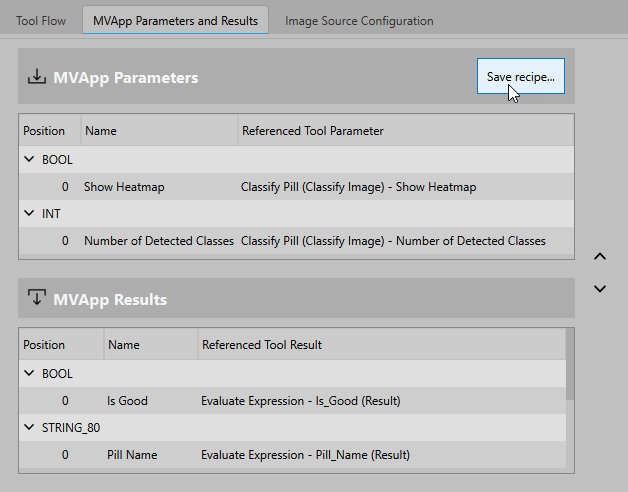Click the move down arrow
628x492 pixels.
(x=600, y=289)
